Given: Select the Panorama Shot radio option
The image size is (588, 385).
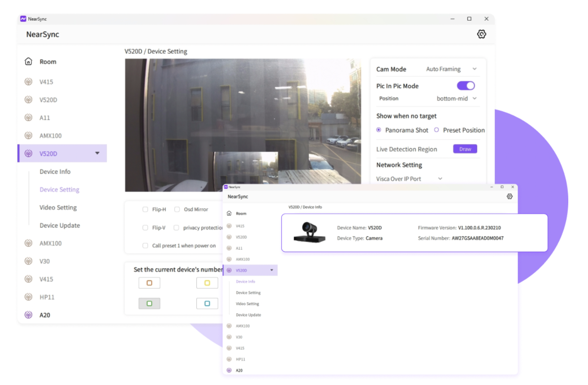Looking at the screenshot, I should pyautogui.click(x=379, y=130).
